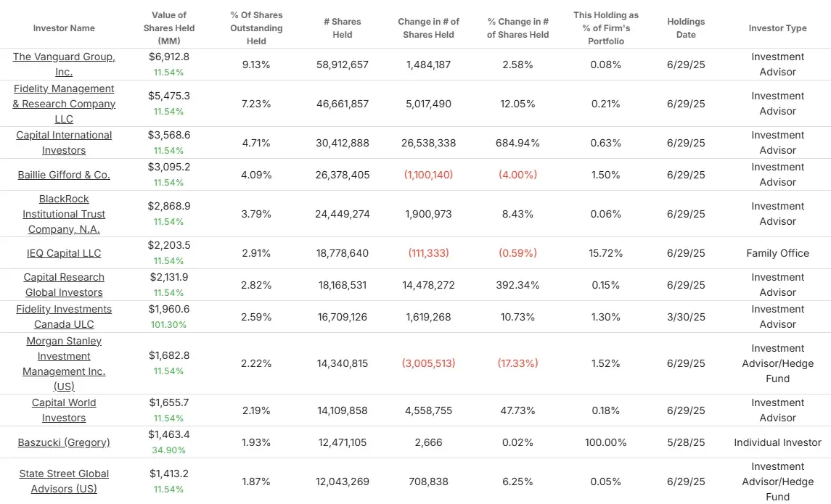Screen dimensions: 831x504
Task: Click % Change in # of Shares header
Action: pos(517,28)
